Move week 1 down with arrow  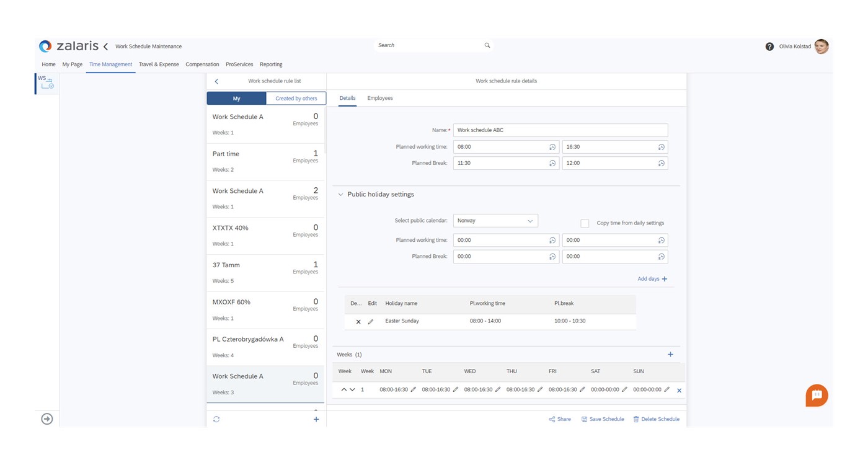[352, 390]
